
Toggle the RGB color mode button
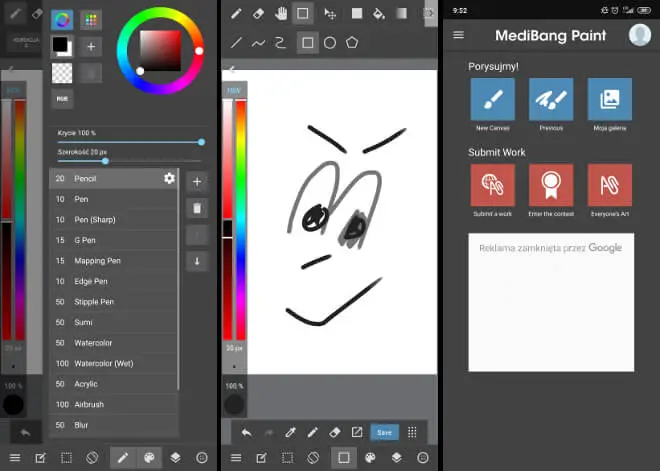(62, 98)
